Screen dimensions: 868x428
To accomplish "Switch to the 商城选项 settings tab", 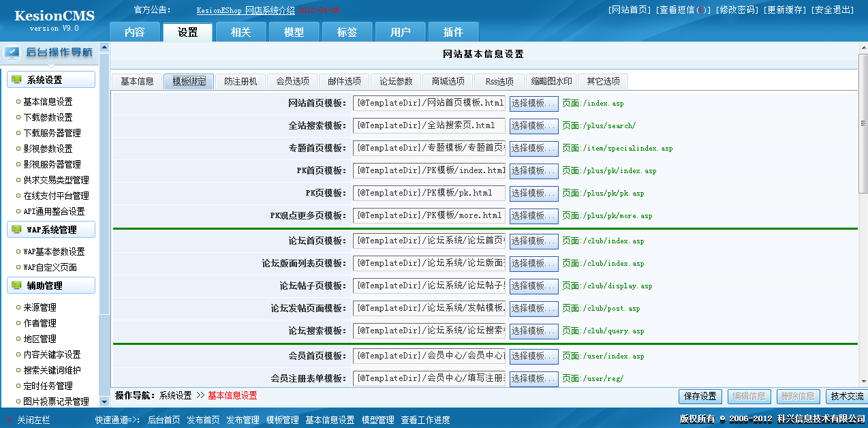I will click(448, 82).
